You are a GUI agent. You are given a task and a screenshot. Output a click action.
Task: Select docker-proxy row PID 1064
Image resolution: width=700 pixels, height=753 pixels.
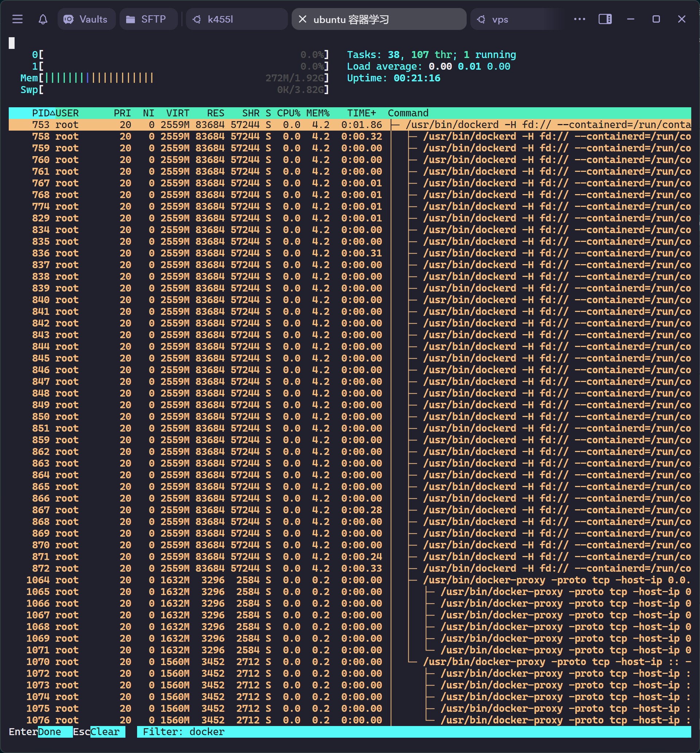coord(350,580)
